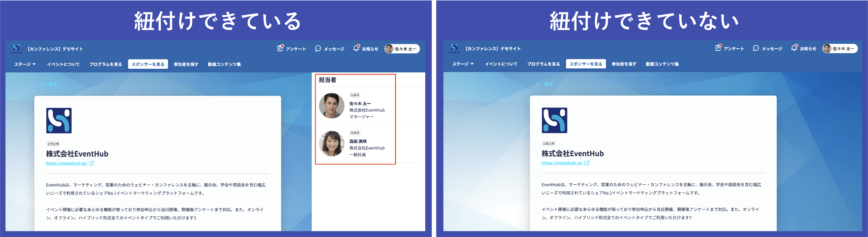Expand ステージ dropdown in left screenshot
The height and width of the screenshot is (237, 868).
(x=25, y=64)
